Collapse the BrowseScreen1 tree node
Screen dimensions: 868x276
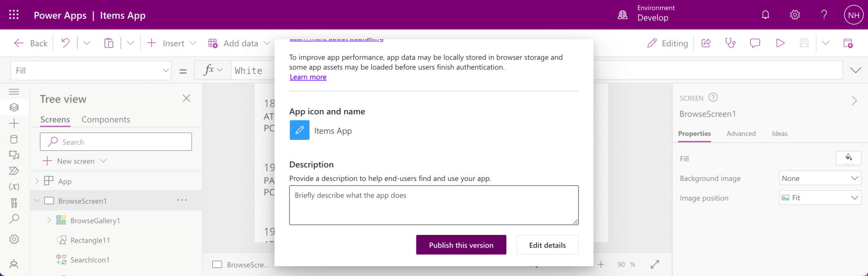[x=37, y=201]
